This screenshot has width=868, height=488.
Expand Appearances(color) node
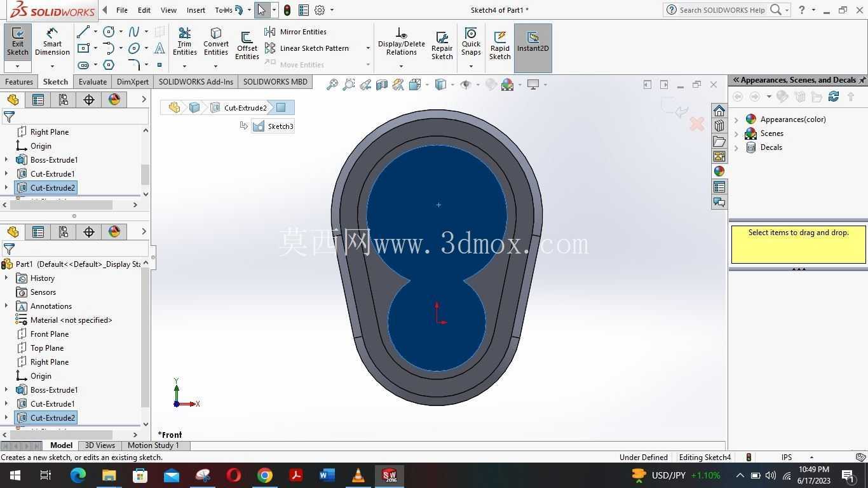736,119
